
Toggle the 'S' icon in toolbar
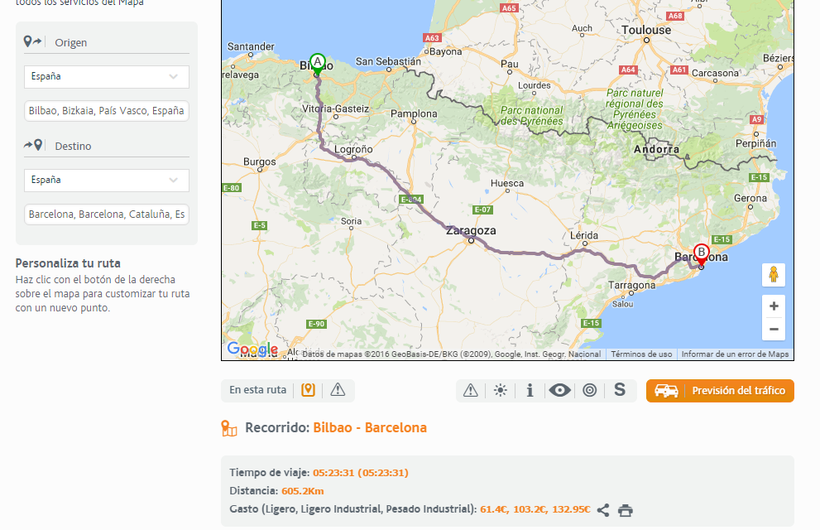click(620, 390)
